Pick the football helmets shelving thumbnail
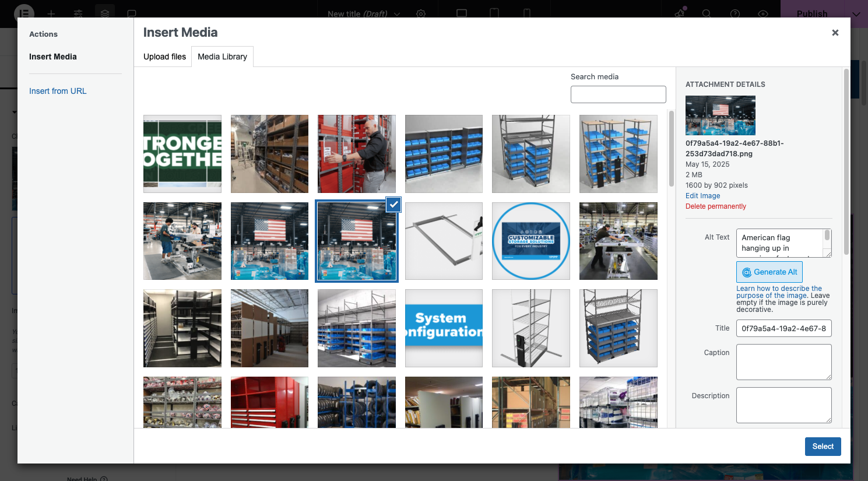The width and height of the screenshot is (868, 481). 182,402
